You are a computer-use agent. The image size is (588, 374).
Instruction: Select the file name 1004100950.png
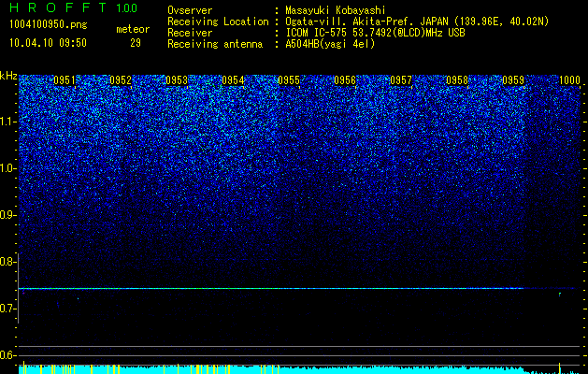pos(49,25)
